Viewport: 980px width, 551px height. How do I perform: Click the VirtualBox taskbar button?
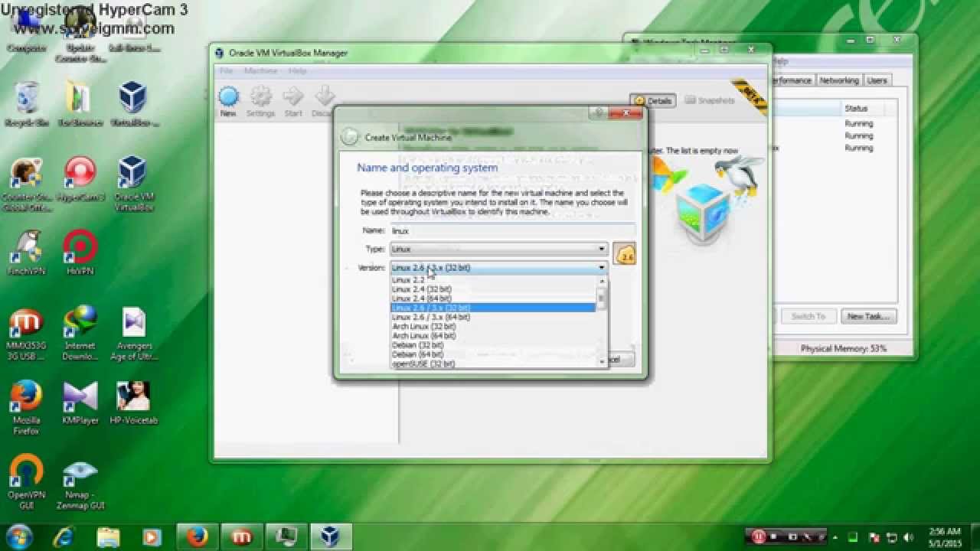point(331,536)
